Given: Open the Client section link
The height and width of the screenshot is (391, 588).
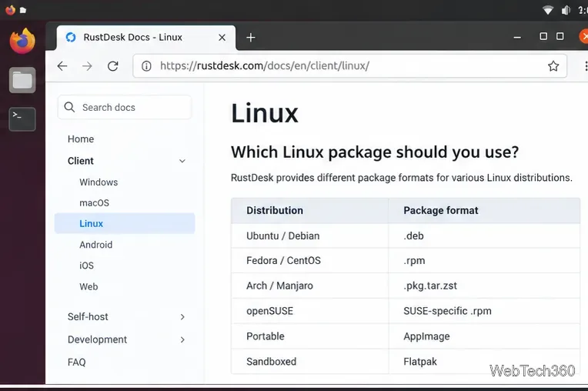Looking at the screenshot, I should 81,161.
